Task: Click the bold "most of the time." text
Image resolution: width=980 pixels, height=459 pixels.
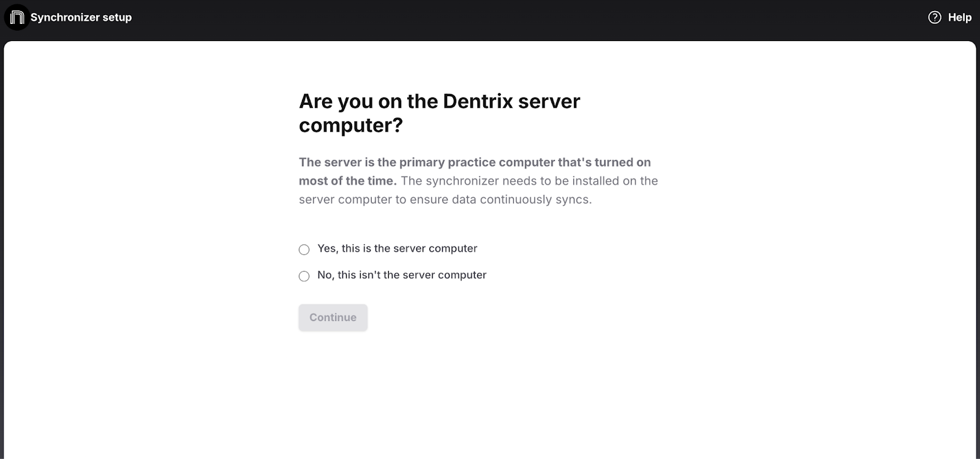Action: (347, 181)
